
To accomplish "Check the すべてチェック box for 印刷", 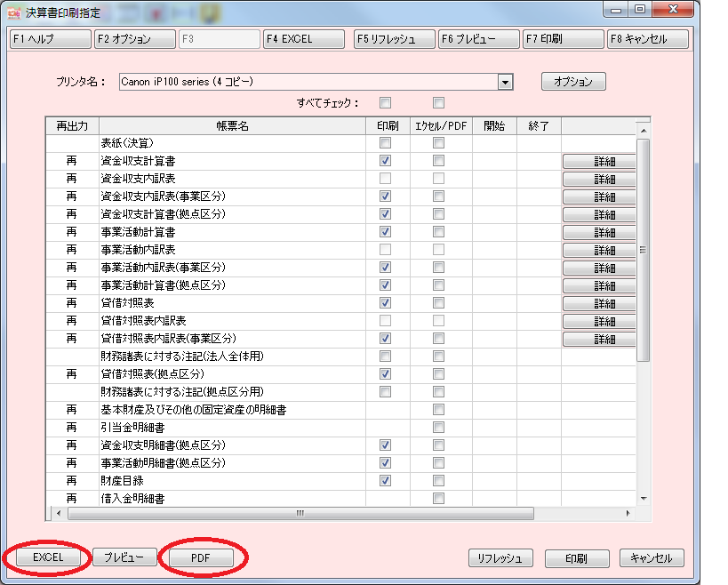I will (385, 102).
